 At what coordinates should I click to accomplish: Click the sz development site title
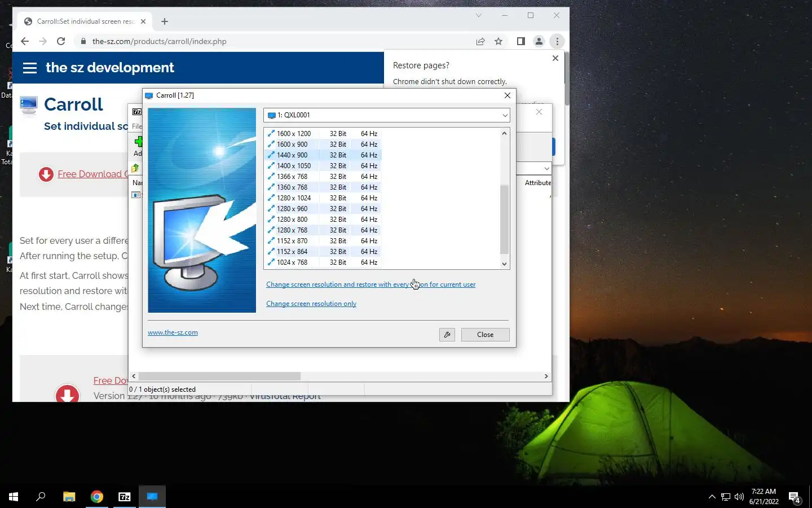click(x=110, y=68)
